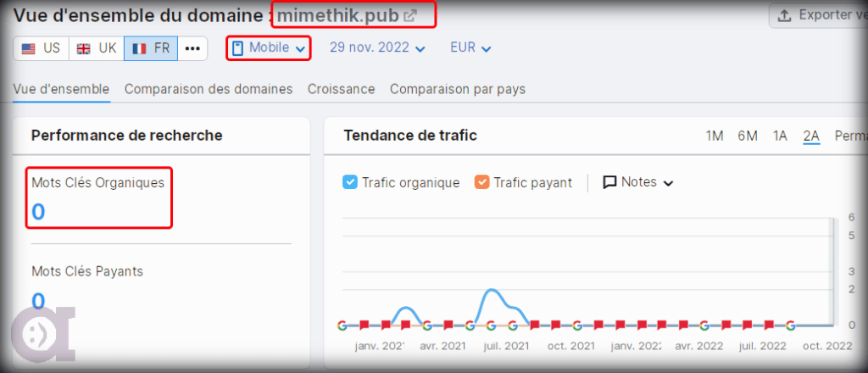The image size is (868, 373).
Task: Switch to the Croissance tab
Action: pyautogui.click(x=341, y=89)
